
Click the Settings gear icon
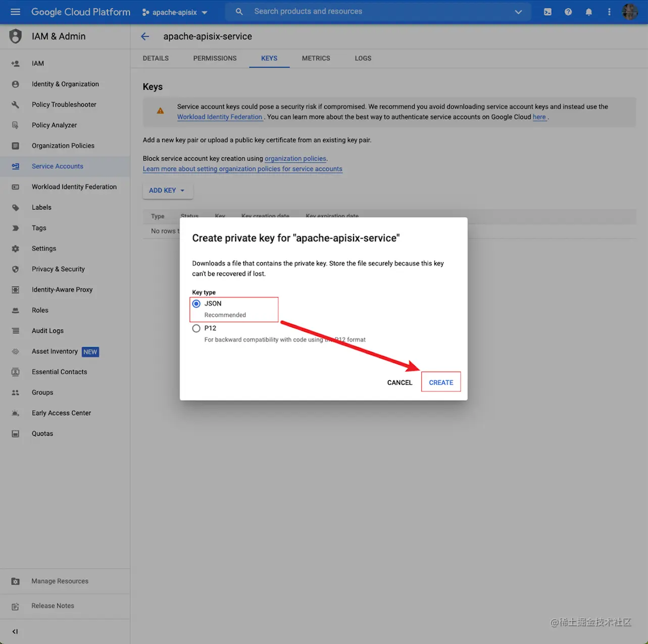(16, 249)
